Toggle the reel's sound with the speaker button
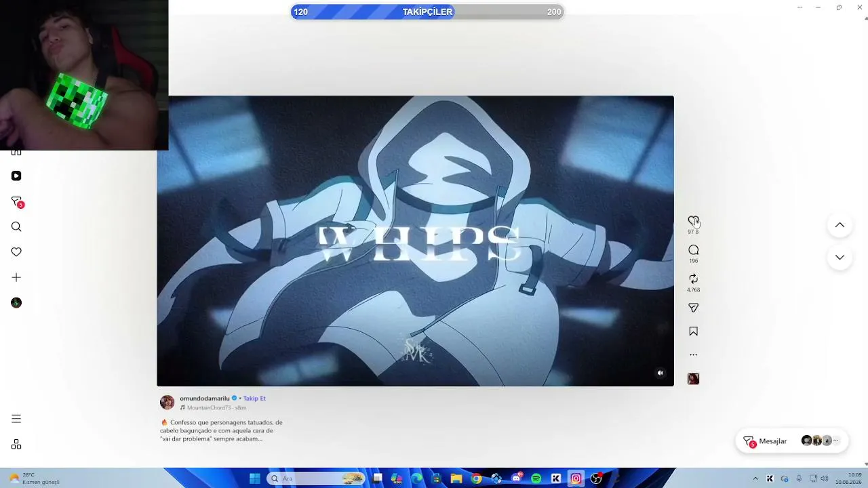 [660, 373]
